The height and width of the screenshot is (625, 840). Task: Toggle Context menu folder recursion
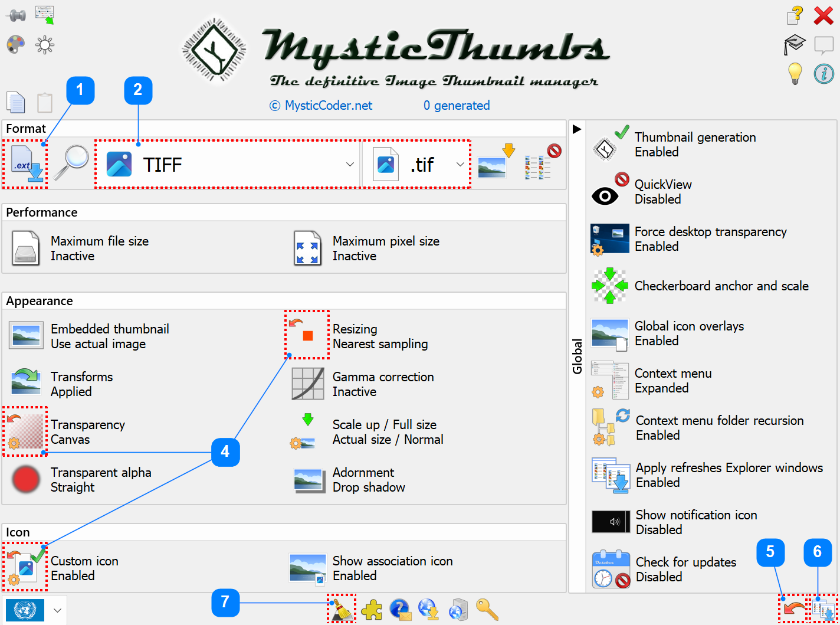[x=698, y=428]
